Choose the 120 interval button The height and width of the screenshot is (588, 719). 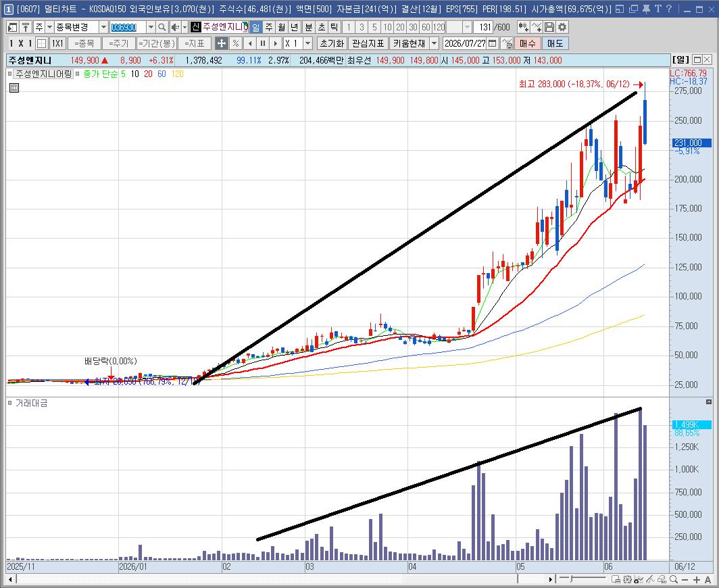(x=439, y=28)
